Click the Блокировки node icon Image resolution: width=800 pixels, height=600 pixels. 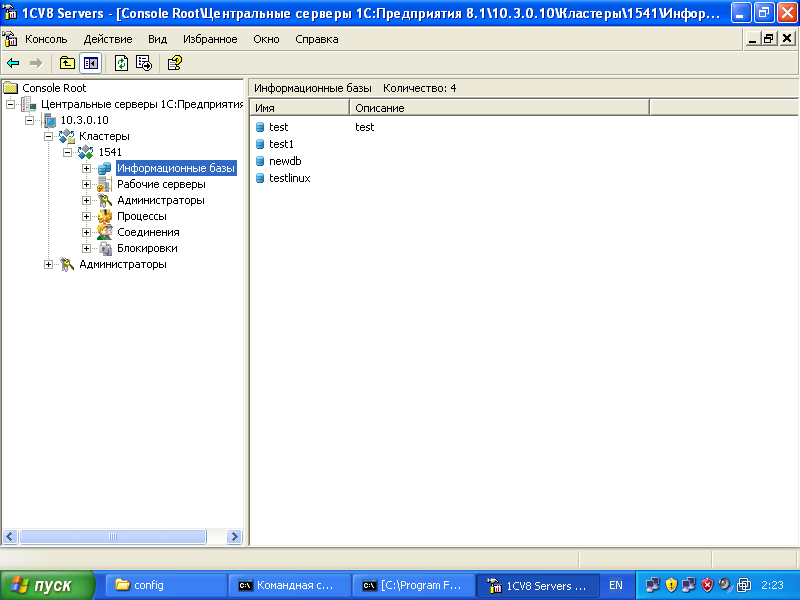(x=105, y=248)
